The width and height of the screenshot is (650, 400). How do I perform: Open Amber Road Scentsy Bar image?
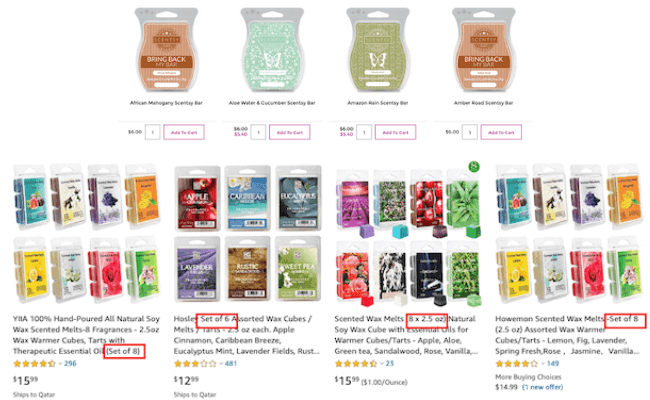(x=483, y=51)
